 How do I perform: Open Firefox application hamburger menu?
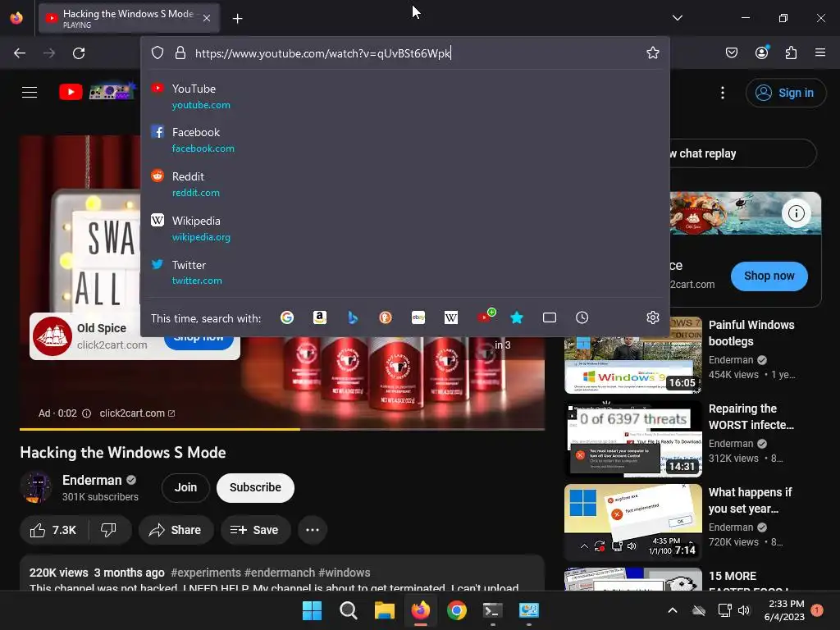pyautogui.click(x=820, y=52)
